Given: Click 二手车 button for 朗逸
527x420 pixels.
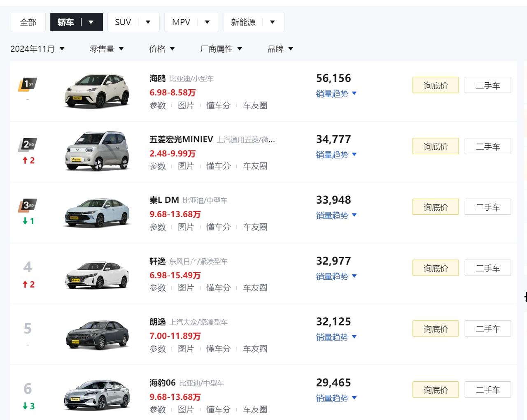Looking at the screenshot, I should [x=488, y=329].
